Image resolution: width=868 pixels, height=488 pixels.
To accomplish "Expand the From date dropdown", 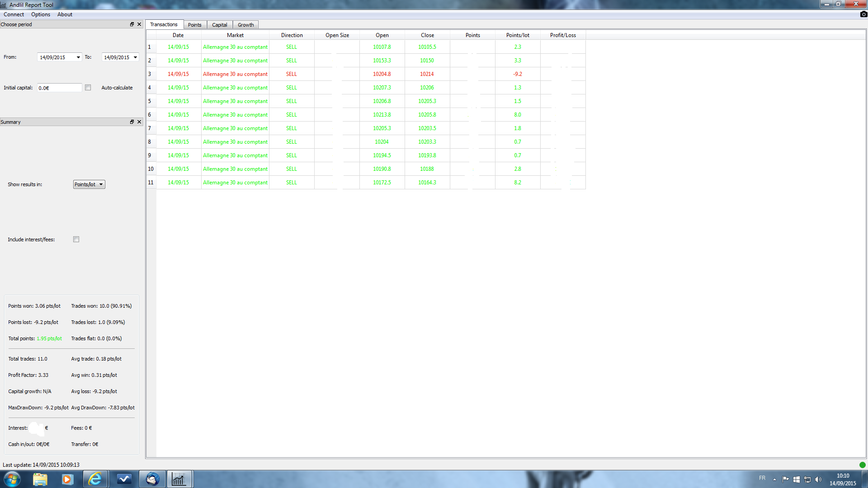I will coord(78,57).
